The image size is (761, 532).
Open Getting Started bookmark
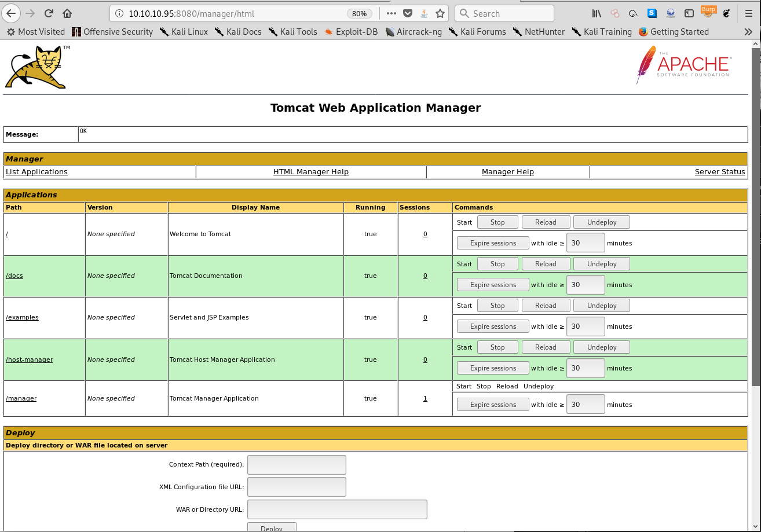(674, 32)
